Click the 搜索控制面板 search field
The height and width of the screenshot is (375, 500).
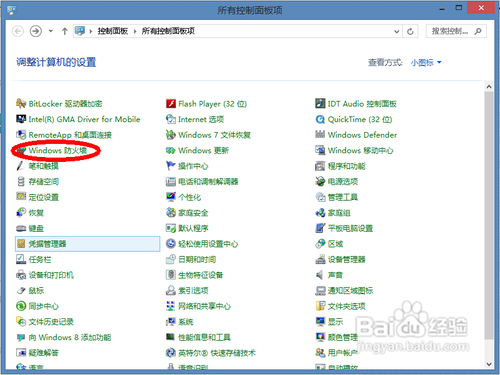pos(456,31)
